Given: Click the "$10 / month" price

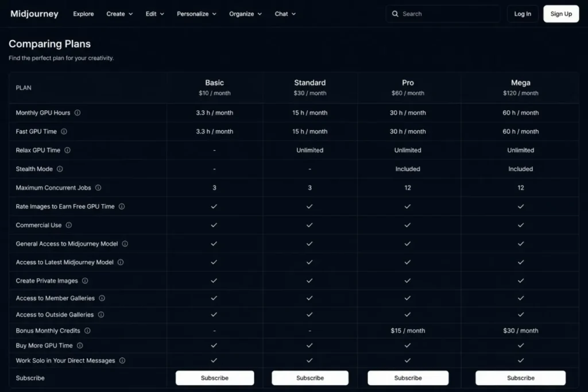Looking at the screenshot, I should click(x=215, y=94).
